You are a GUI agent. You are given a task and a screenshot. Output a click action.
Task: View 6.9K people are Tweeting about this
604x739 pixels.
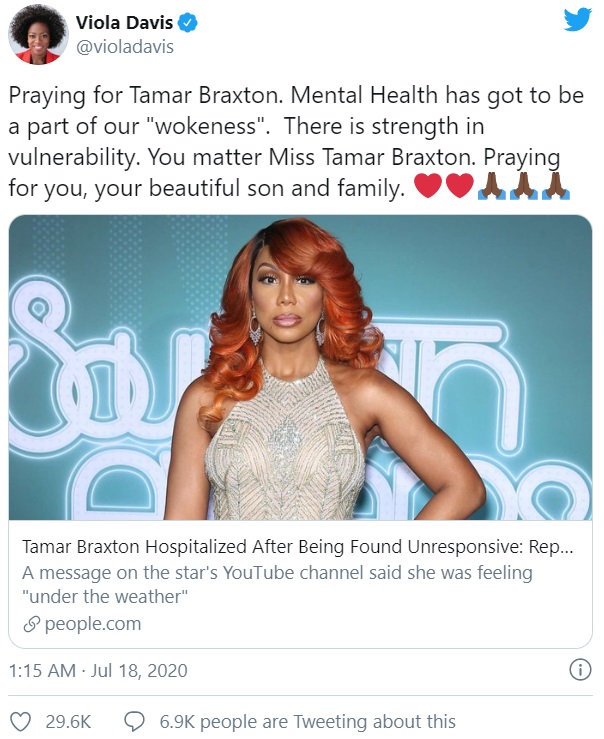tap(308, 722)
